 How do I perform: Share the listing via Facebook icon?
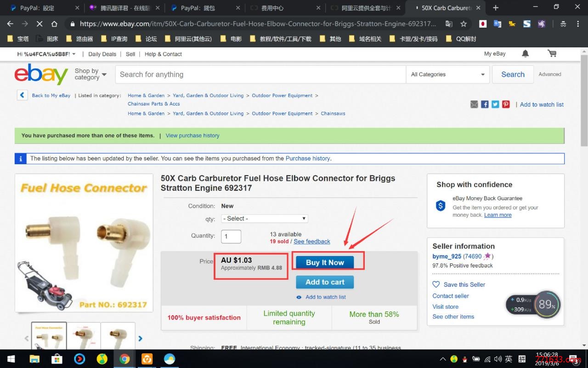point(485,104)
